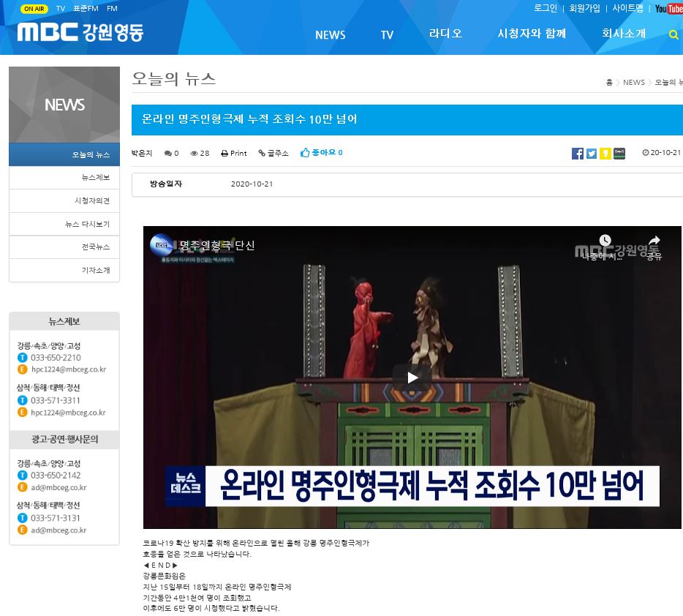Open the 표준FM on-air link
Image resolution: width=683 pixels, height=616 pixels.
(x=86, y=8)
